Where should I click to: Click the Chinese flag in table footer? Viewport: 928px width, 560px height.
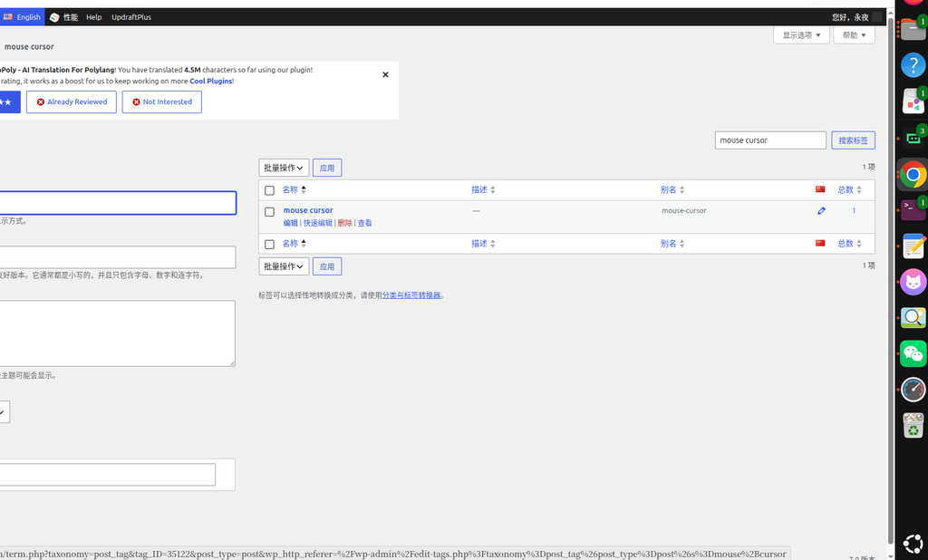(x=819, y=243)
